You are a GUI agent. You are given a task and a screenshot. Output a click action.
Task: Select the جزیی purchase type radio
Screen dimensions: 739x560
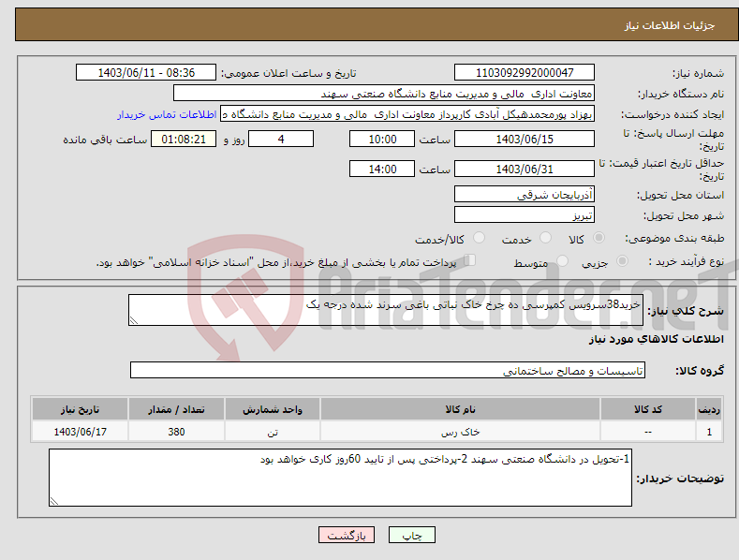[x=622, y=260]
